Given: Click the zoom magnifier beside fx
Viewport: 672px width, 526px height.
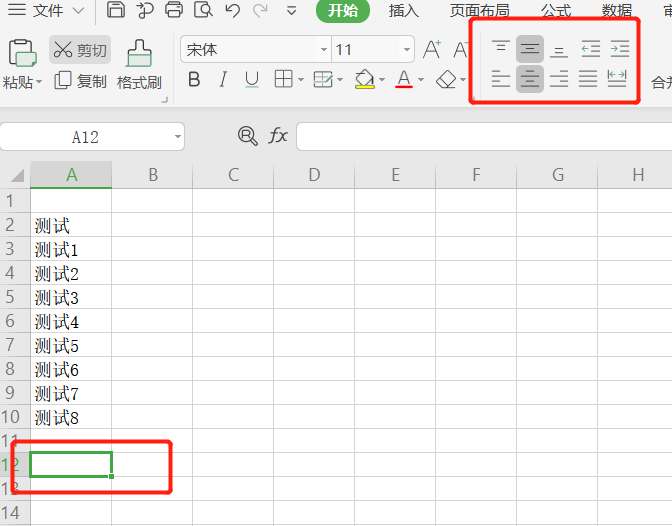Looking at the screenshot, I should (x=248, y=136).
